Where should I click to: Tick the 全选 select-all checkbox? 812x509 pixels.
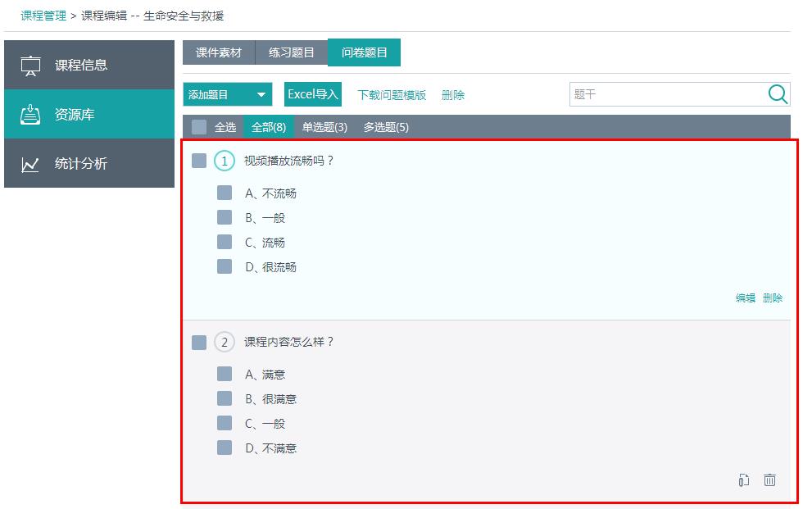pyautogui.click(x=199, y=127)
